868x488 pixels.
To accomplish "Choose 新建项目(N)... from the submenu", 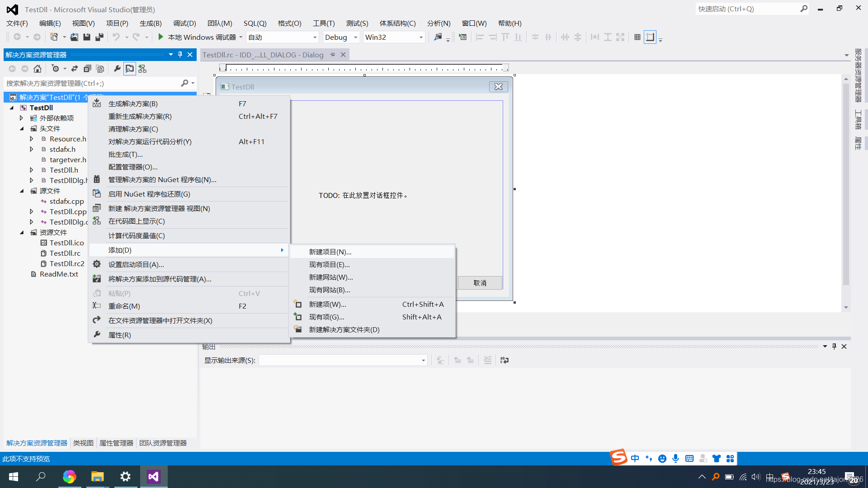I will [x=330, y=252].
